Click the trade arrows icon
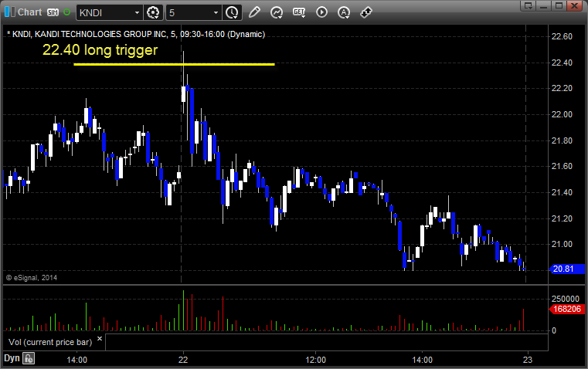 click(x=366, y=12)
